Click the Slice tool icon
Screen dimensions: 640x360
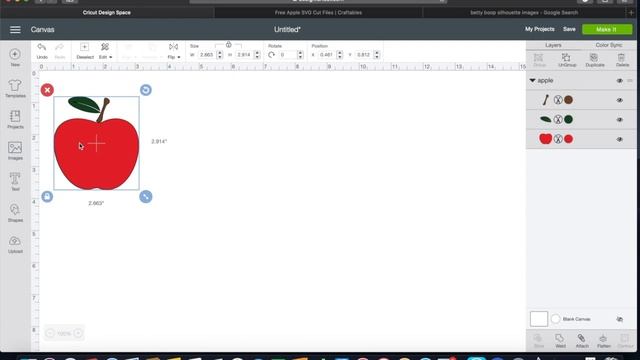click(538, 338)
